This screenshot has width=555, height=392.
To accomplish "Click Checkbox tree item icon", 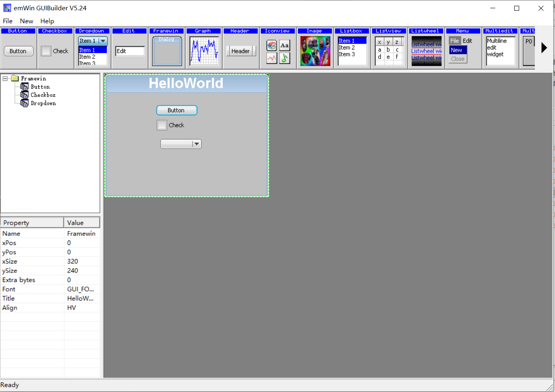I will [24, 95].
